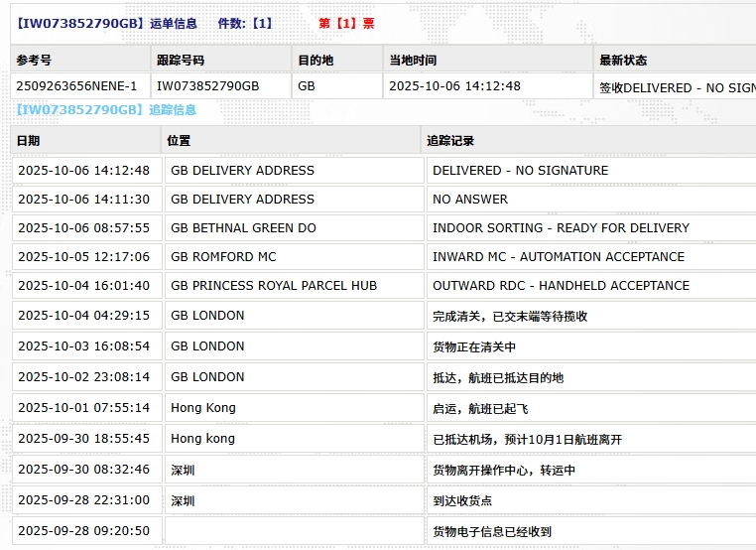Select reference number 2509263656NENE-1 cell

tap(77, 86)
